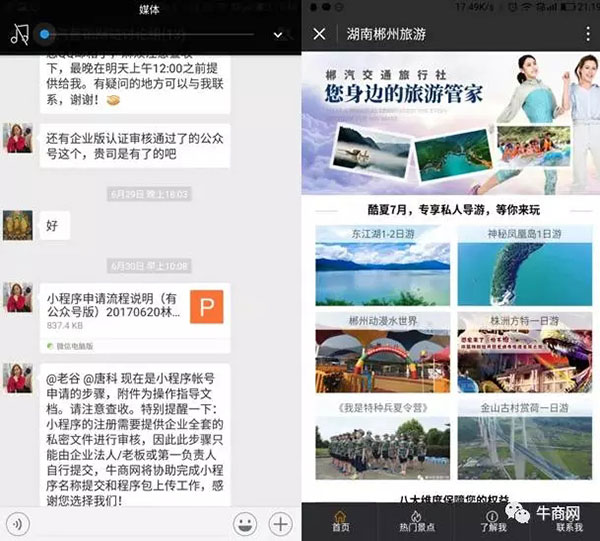The image size is (600, 541).
Task: Open 金山古村赏荷一日游 card
Action: coord(525,439)
